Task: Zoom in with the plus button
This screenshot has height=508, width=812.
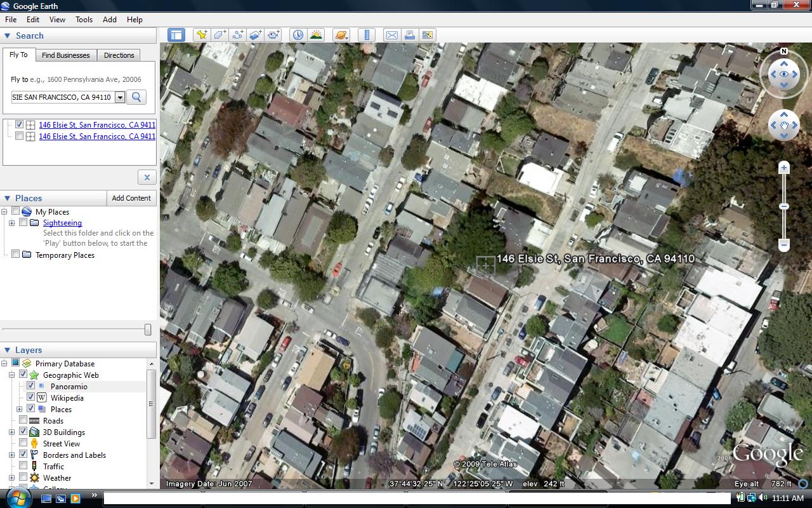Action: tap(784, 168)
